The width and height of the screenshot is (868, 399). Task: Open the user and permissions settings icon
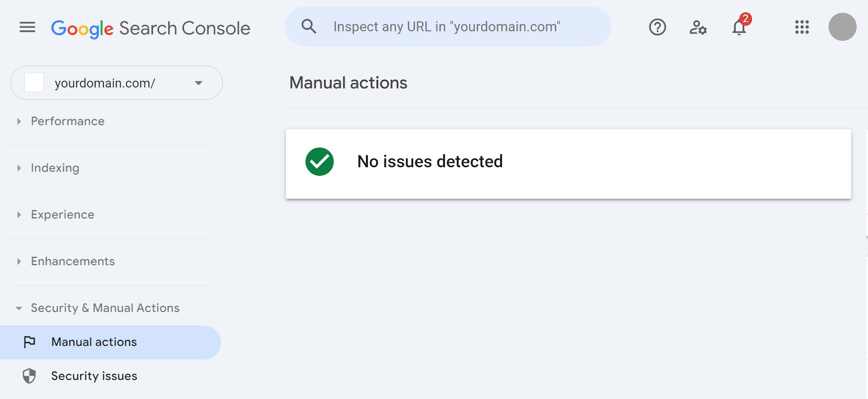[x=698, y=28]
